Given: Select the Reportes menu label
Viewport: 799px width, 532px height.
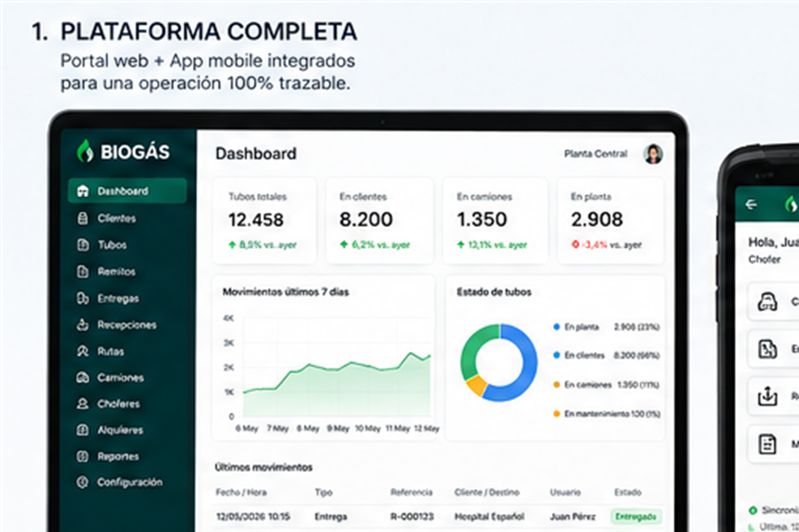Looking at the screenshot, I should [x=118, y=456].
